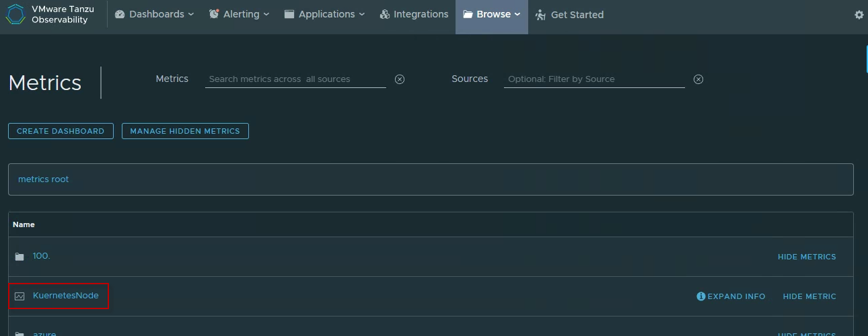Focus the metrics search field

(x=295, y=79)
